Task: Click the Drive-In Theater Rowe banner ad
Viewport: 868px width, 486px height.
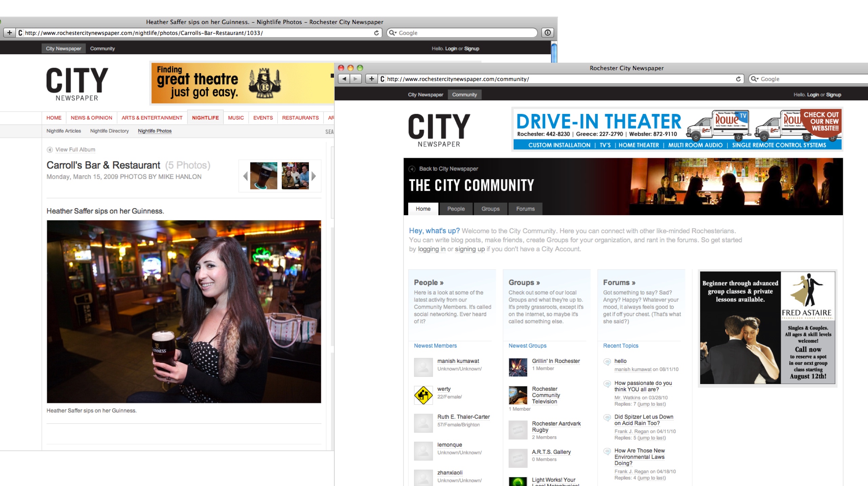Action: [x=677, y=129]
